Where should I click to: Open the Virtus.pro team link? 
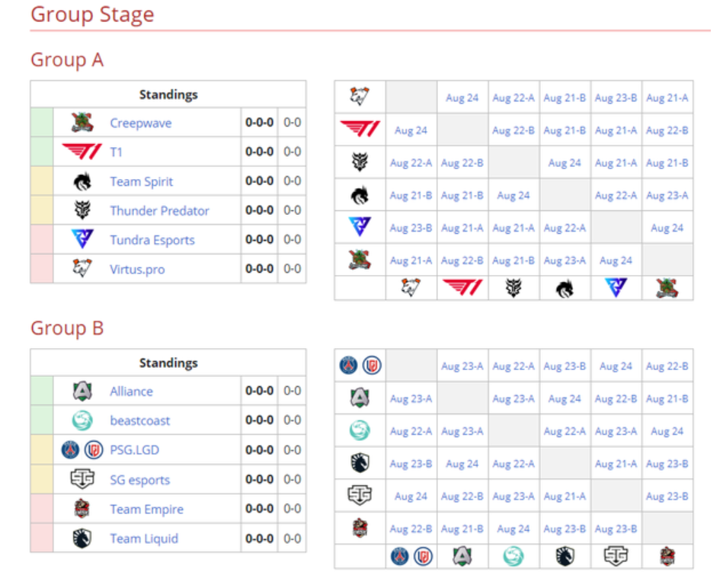[x=137, y=269]
